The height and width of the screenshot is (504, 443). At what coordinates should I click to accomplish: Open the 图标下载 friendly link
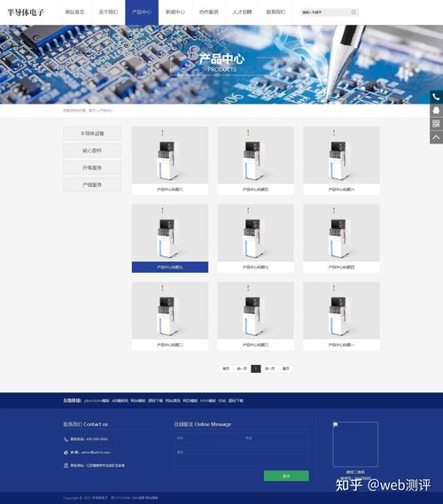pyautogui.click(x=236, y=401)
